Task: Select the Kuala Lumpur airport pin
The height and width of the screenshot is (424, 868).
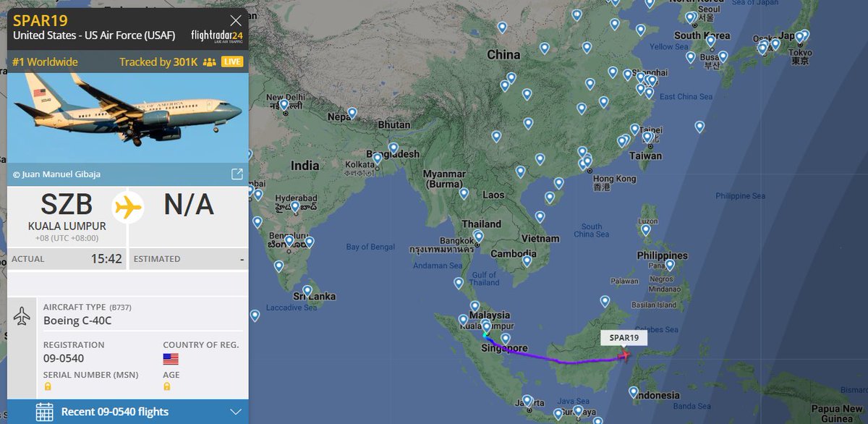Action: (x=487, y=328)
